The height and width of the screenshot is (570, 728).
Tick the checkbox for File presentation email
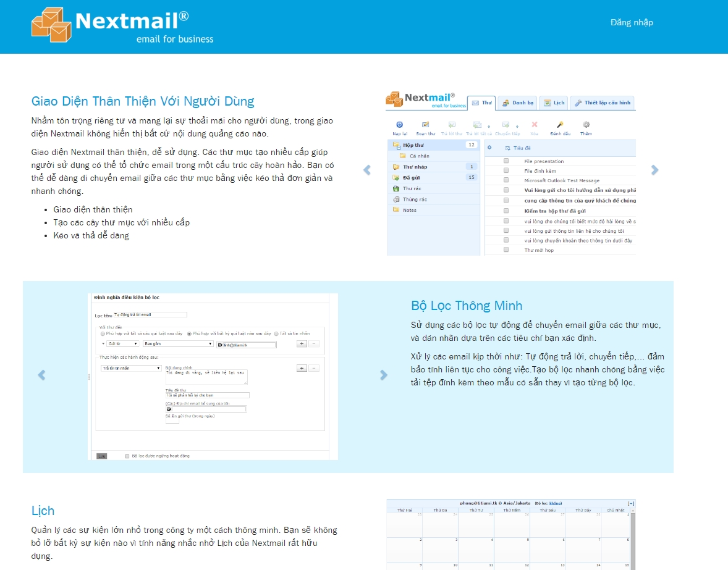click(506, 161)
